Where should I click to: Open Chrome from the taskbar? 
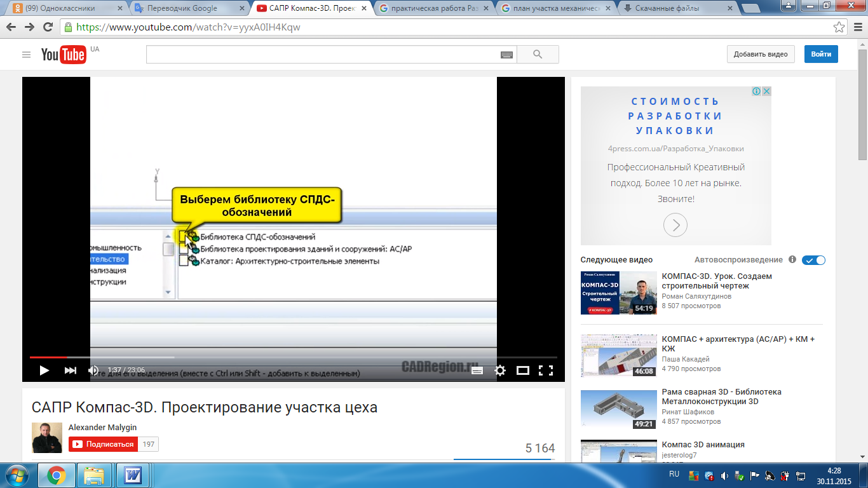point(56,475)
